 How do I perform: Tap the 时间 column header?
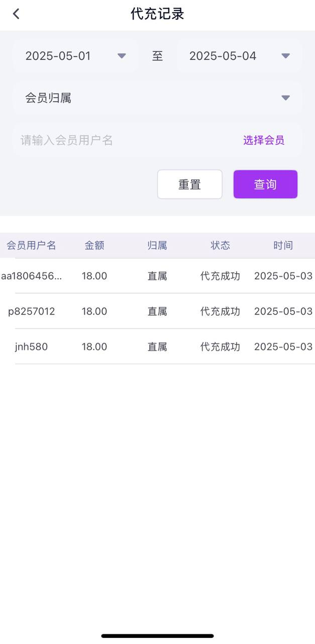(283, 245)
